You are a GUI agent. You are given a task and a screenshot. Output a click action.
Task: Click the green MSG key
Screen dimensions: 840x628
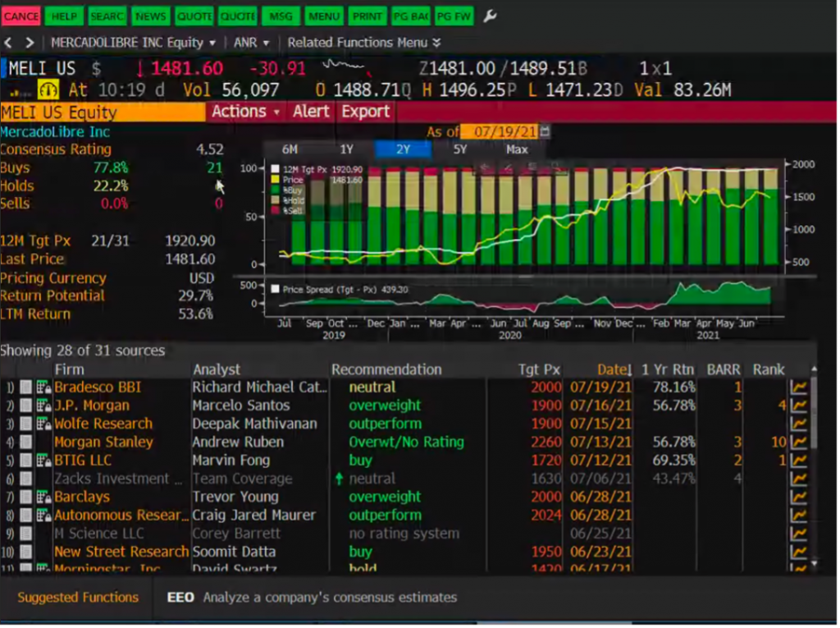click(281, 16)
